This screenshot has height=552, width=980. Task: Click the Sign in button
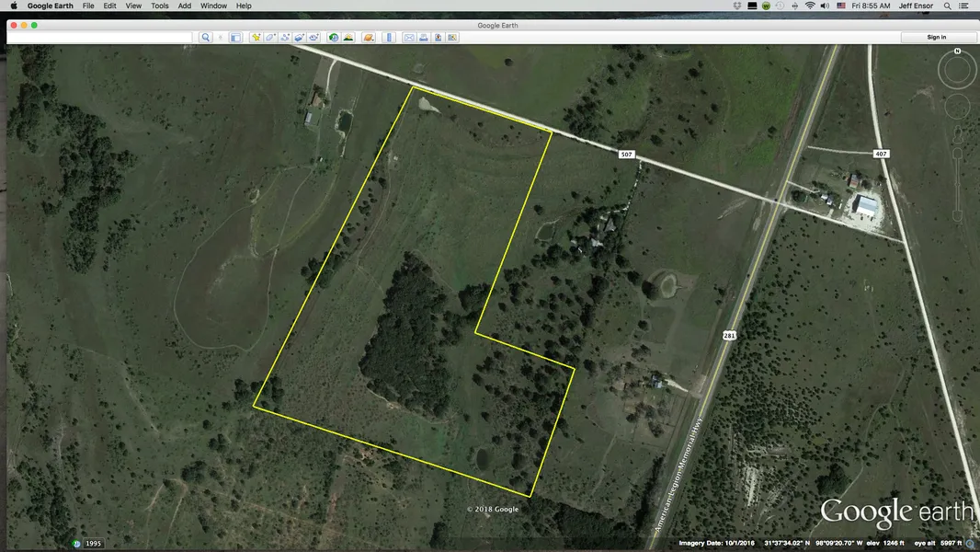pyautogui.click(x=936, y=38)
